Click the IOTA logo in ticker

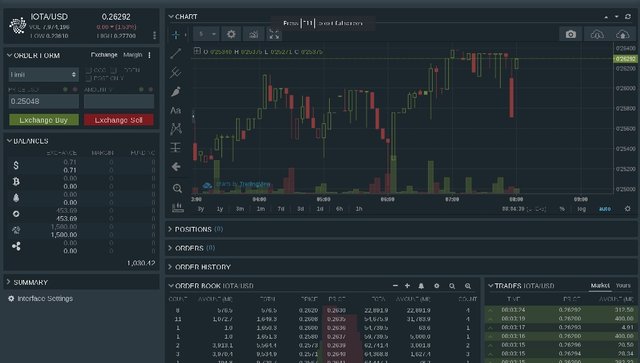pyautogui.click(x=18, y=25)
